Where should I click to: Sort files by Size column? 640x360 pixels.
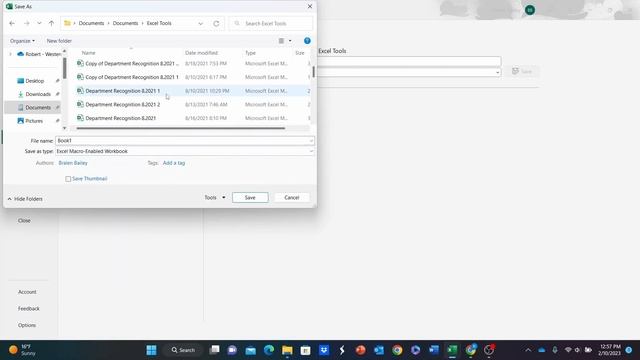click(300, 53)
